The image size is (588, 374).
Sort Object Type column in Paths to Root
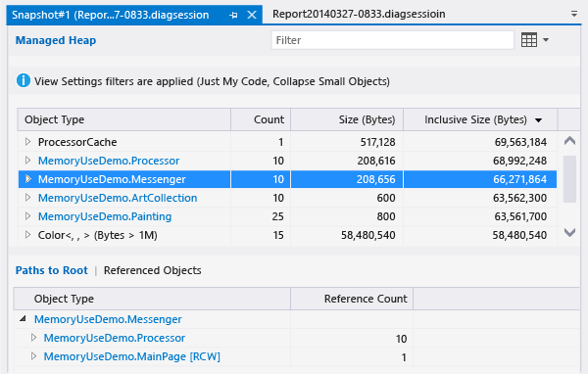pyautogui.click(x=152, y=299)
